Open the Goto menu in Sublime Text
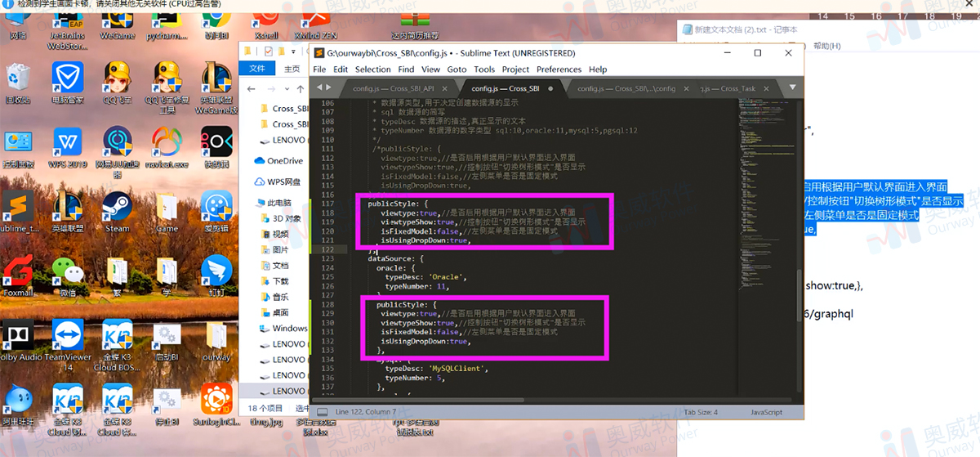 point(457,69)
